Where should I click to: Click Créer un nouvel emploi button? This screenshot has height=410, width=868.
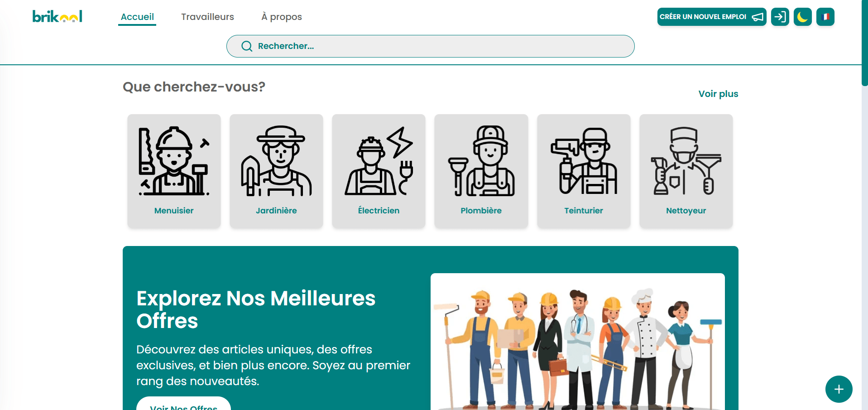point(712,17)
